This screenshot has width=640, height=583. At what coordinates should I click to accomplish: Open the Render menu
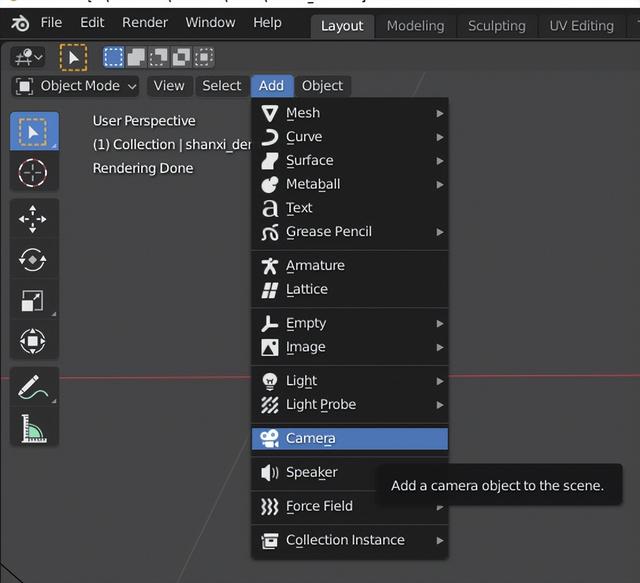point(145,22)
